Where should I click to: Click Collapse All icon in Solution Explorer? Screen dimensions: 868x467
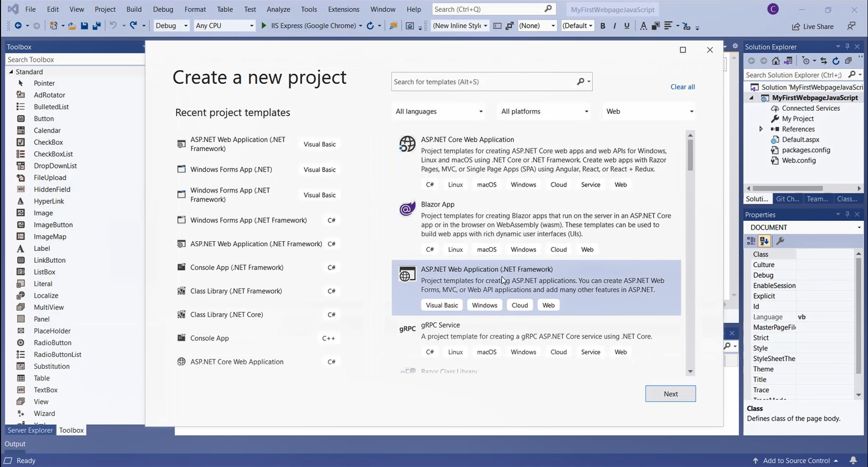click(848, 61)
